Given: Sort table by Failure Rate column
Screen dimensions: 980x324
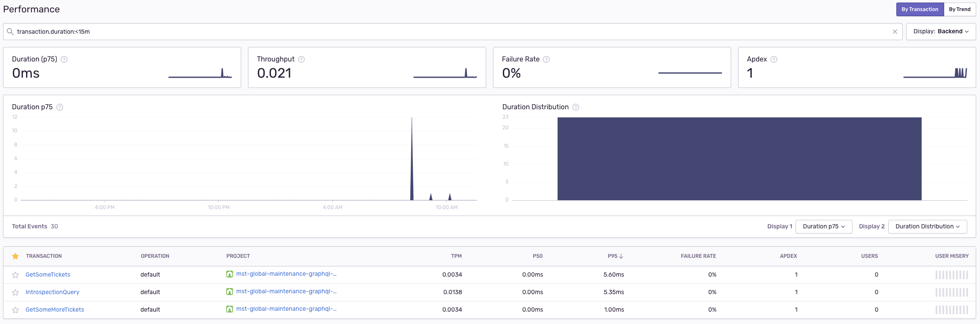Looking at the screenshot, I should [x=698, y=256].
